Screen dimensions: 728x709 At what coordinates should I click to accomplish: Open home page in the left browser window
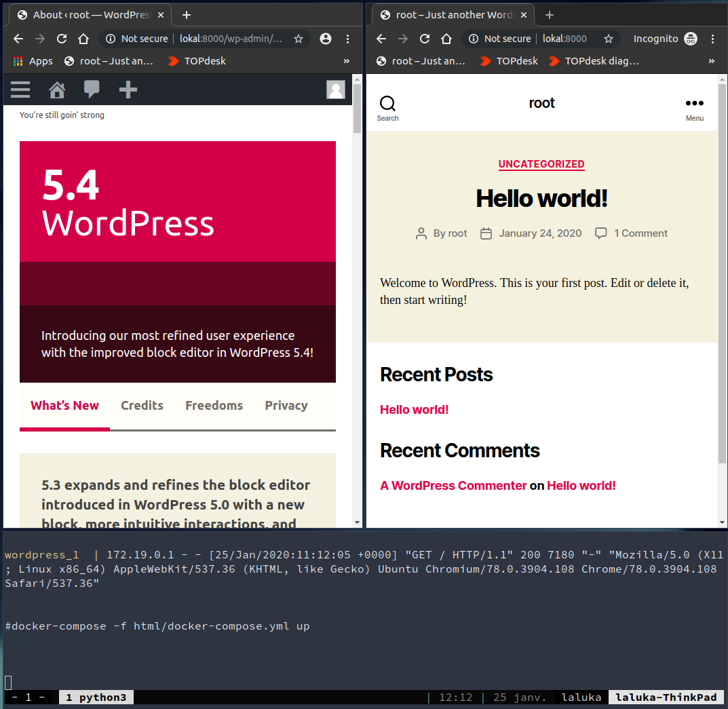click(x=83, y=39)
